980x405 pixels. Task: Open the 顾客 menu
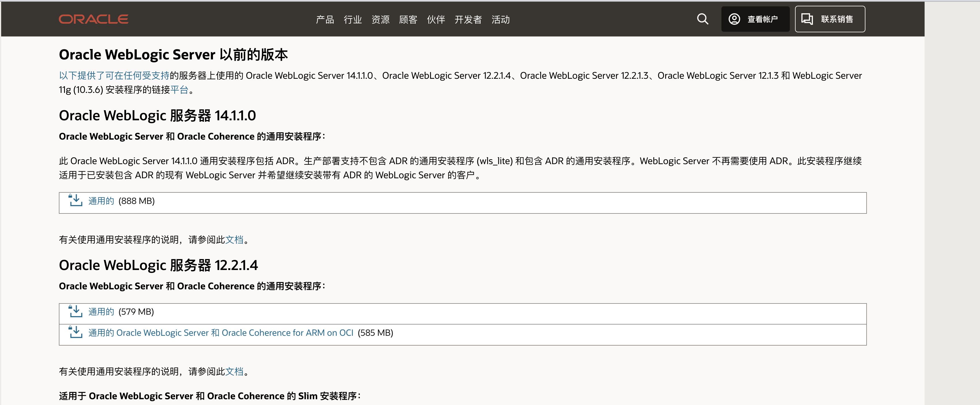(x=408, y=19)
